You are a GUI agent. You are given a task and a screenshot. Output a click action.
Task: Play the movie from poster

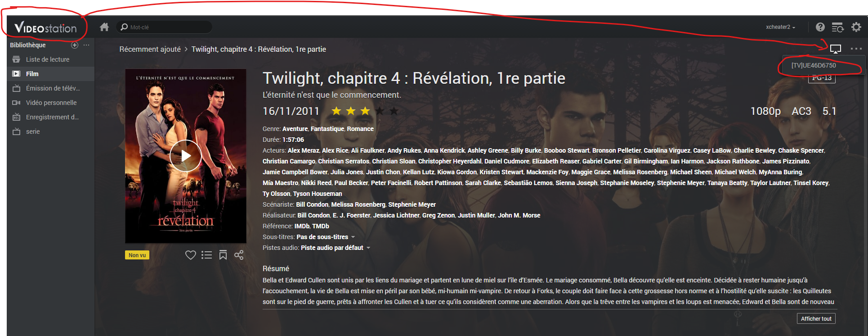(x=186, y=156)
